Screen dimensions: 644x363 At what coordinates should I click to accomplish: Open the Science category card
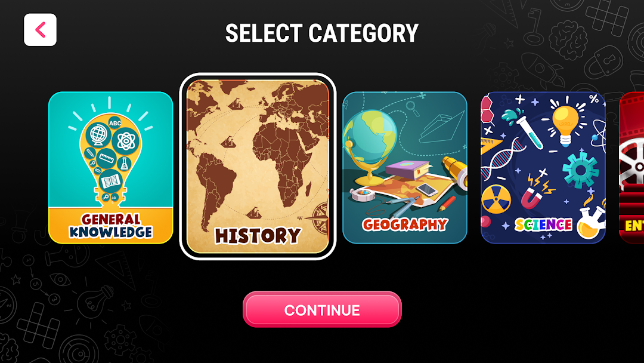pyautogui.click(x=543, y=168)
